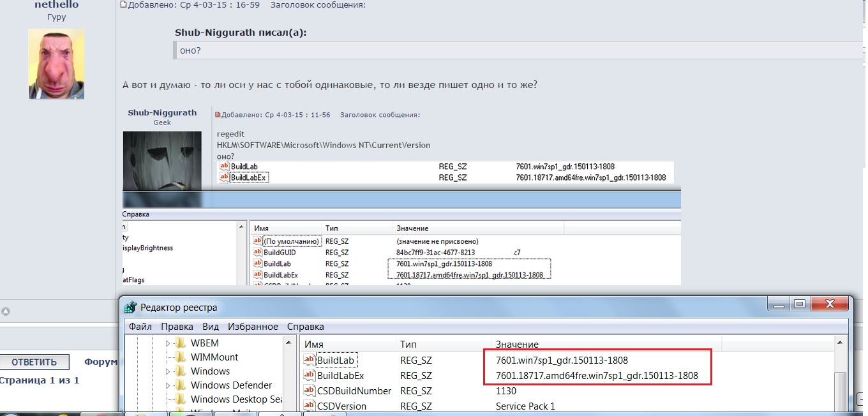Click the CSDVersion value icon
868x416 pixels.
[x=310, y=406]
